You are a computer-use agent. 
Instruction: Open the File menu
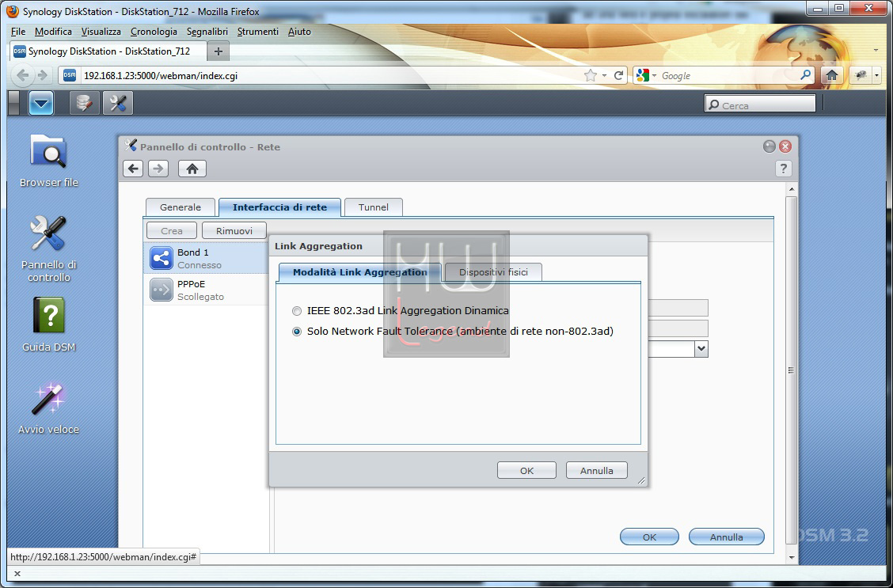[x=18, y=32]
